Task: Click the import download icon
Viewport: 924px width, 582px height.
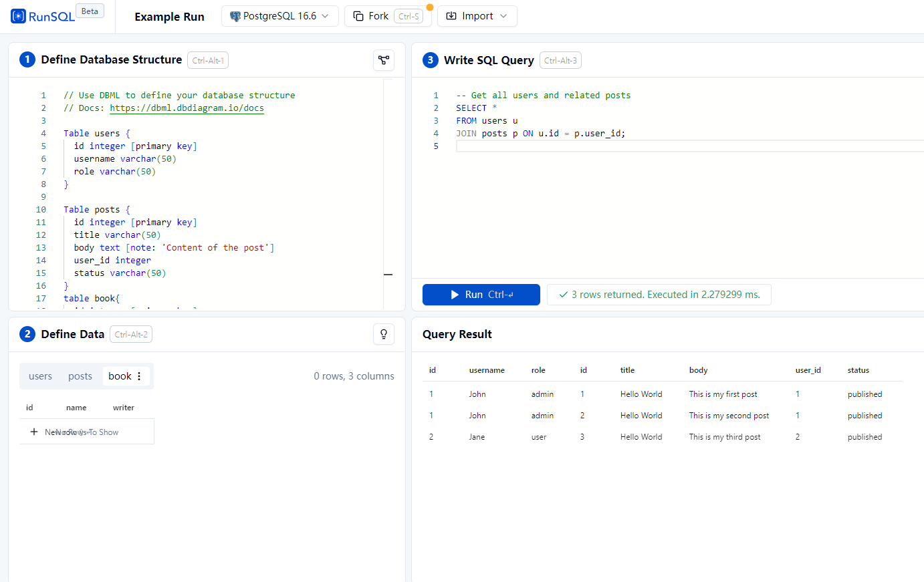Action: pos(451,16)
